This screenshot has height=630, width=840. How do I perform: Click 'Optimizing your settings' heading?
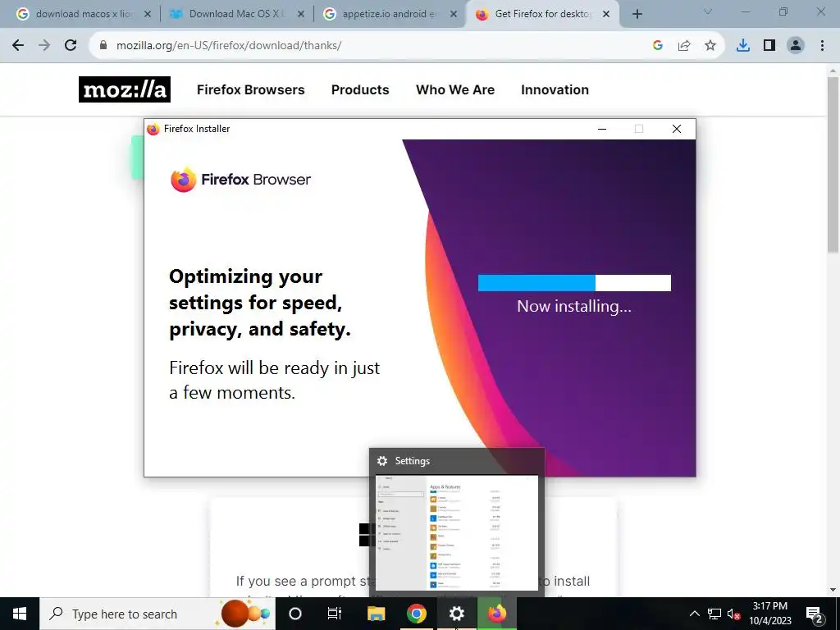pos(260,303)
